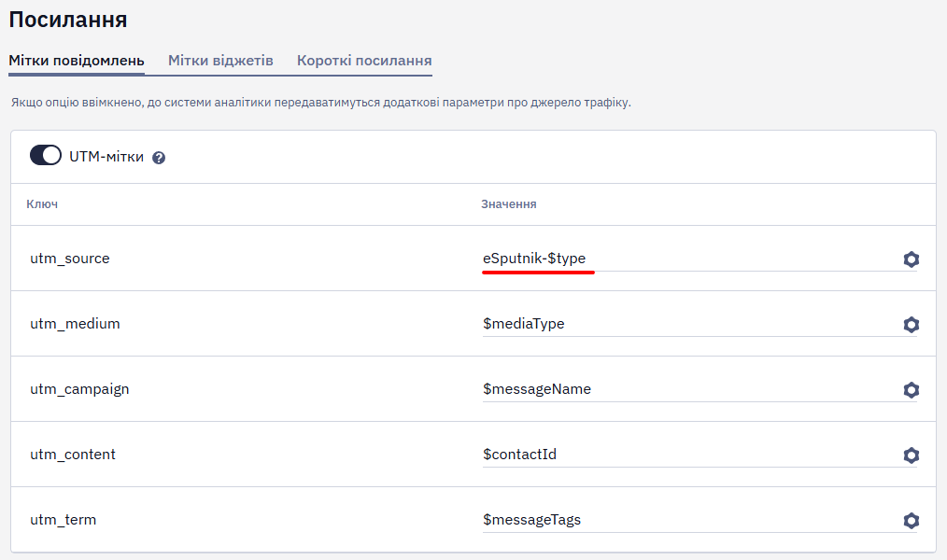Image resolution: width=947 pixels, height=560 pixels.
Task: Open settings gear for utm_term row
Action: (911, 520)
